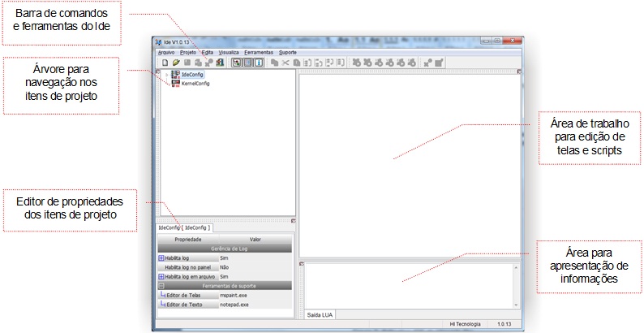644x333 pixels.
Task: Click the grayed-out save disk icon
Action: 187,63
